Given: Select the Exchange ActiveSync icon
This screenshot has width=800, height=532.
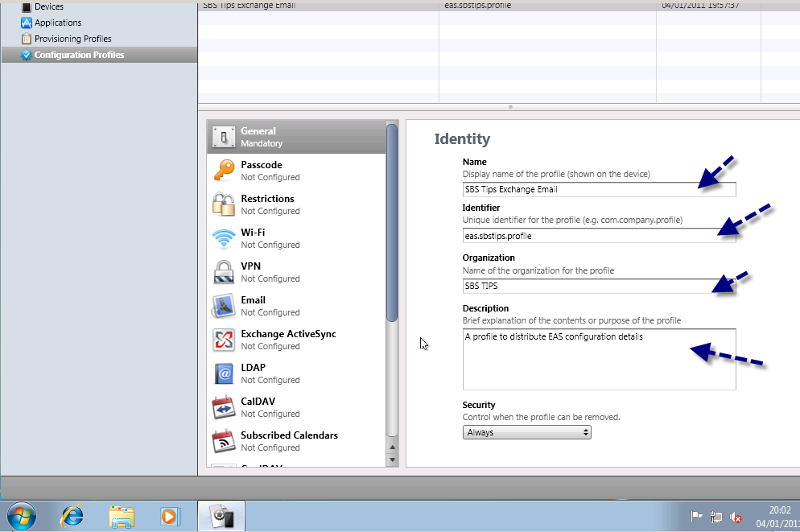Looking at the screenshot, I should [223, 340].
